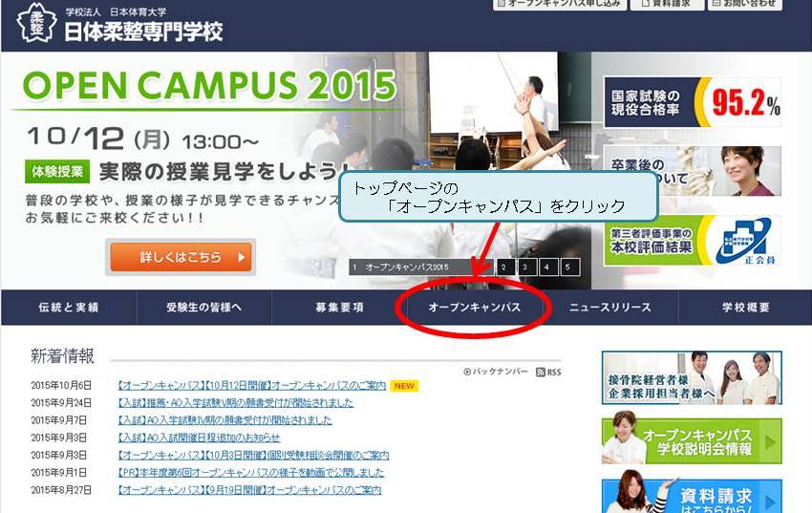Click the オープンキャンパス申し込み header button
This screenshot has width=812, height=513.
click(558, 5)
